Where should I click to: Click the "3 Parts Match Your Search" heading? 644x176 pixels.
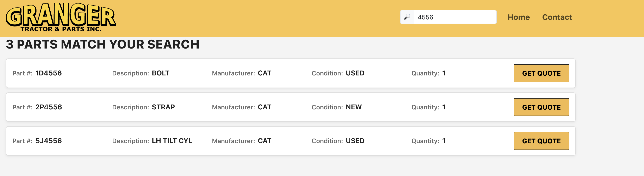102,44
